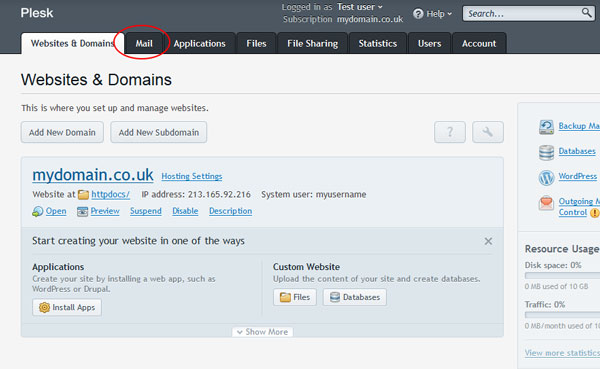600x369 pixels.
Task: Open the Account tab
Action: point(479,43)
